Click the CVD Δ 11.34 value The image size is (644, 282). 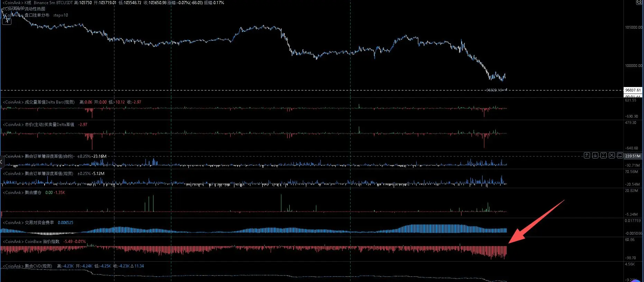pos(137,266)
